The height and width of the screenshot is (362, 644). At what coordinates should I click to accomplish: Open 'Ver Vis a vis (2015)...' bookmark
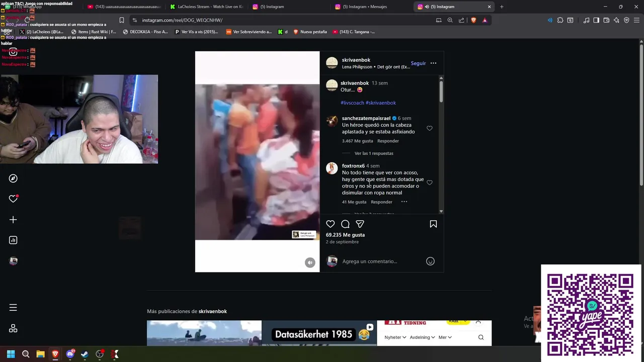[x=196, y=32]
